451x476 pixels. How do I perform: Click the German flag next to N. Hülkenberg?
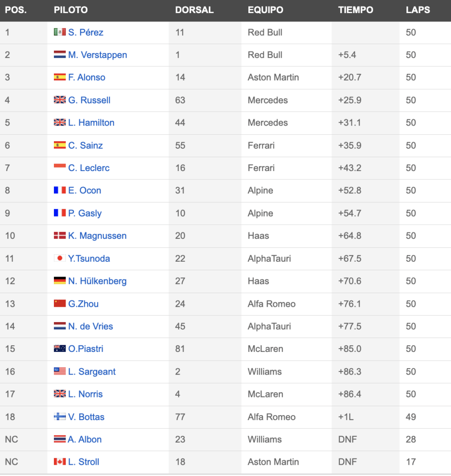pos(60,280)
